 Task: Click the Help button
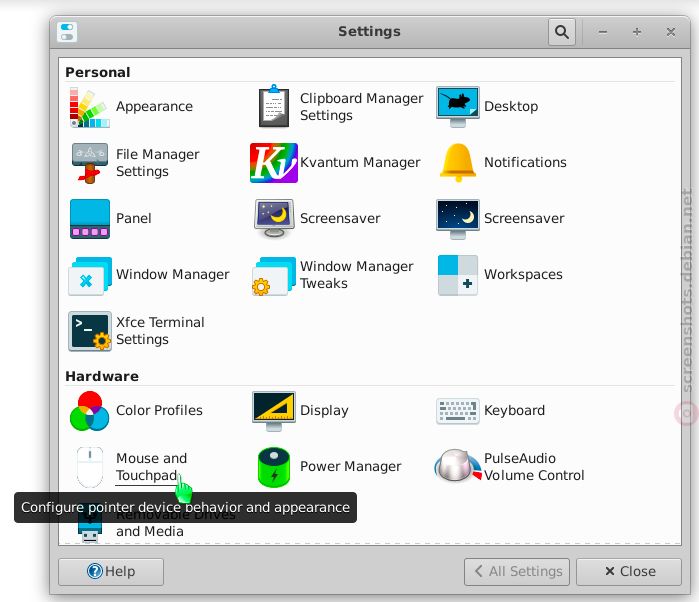coord(111,572)
